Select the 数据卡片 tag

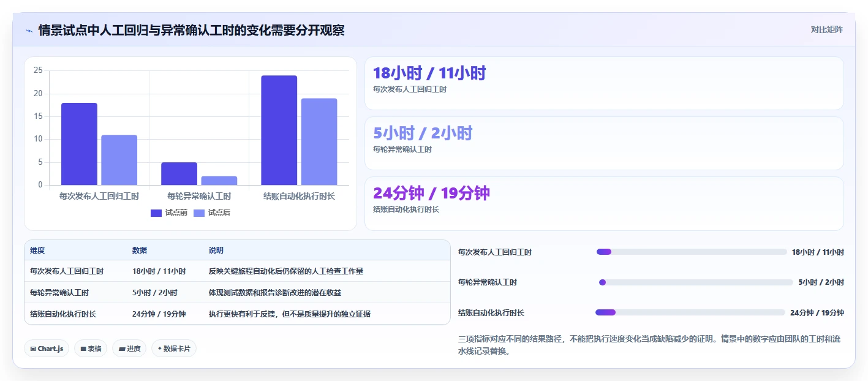[174, 349]
